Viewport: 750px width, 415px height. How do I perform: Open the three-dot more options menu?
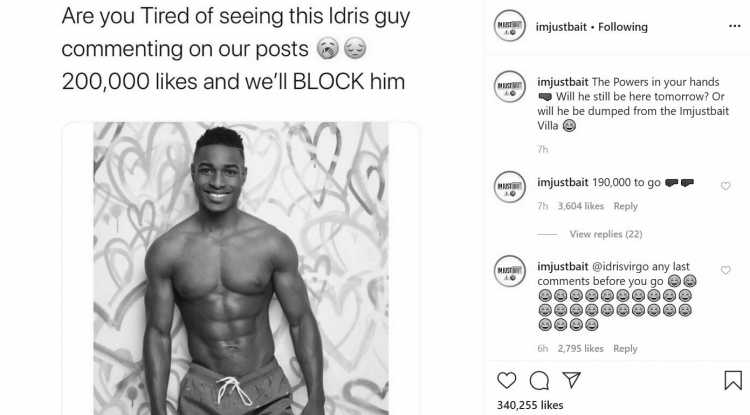pyautogui.click(x=735, y=26)
